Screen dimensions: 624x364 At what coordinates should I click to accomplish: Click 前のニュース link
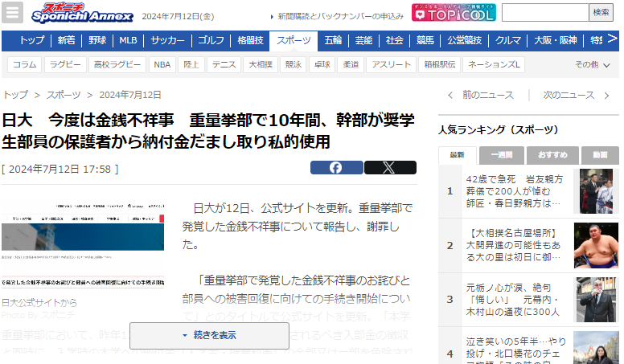pyautogui.click(x=488, y=95)
